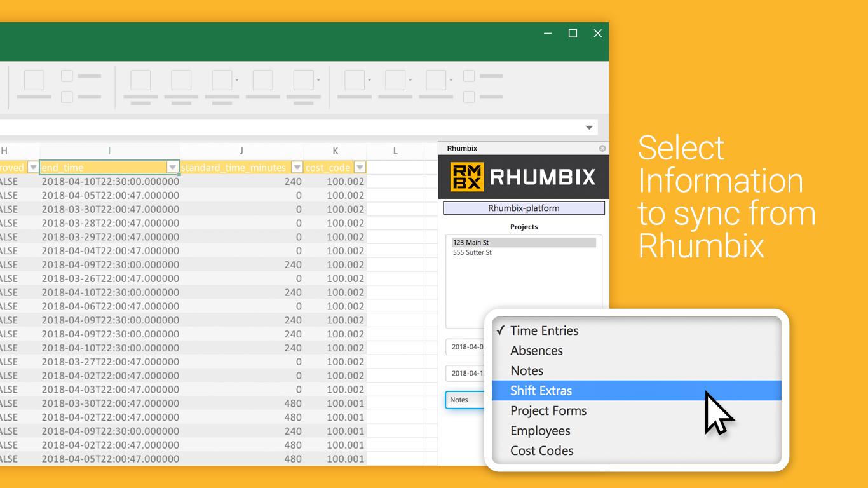Click the date field starting 2018-04-1

tap(466, 374)
